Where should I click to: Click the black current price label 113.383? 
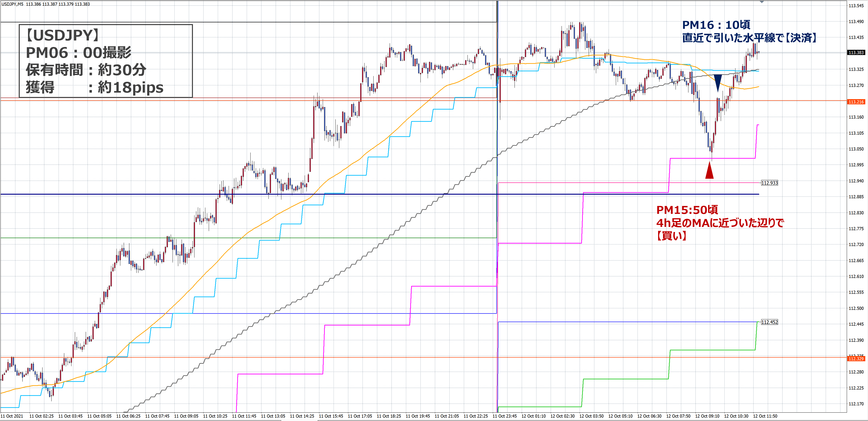click(856, 53)
